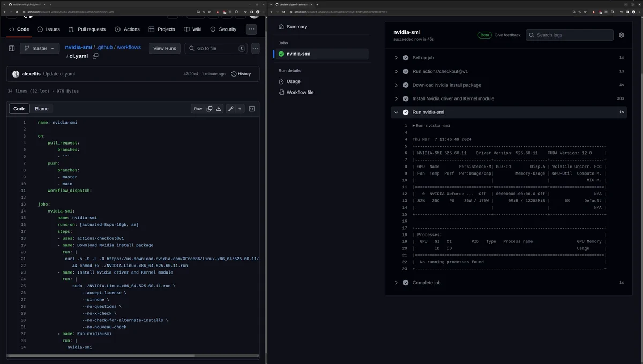
Task: Open the Projects tab
Action: point(162,29)
